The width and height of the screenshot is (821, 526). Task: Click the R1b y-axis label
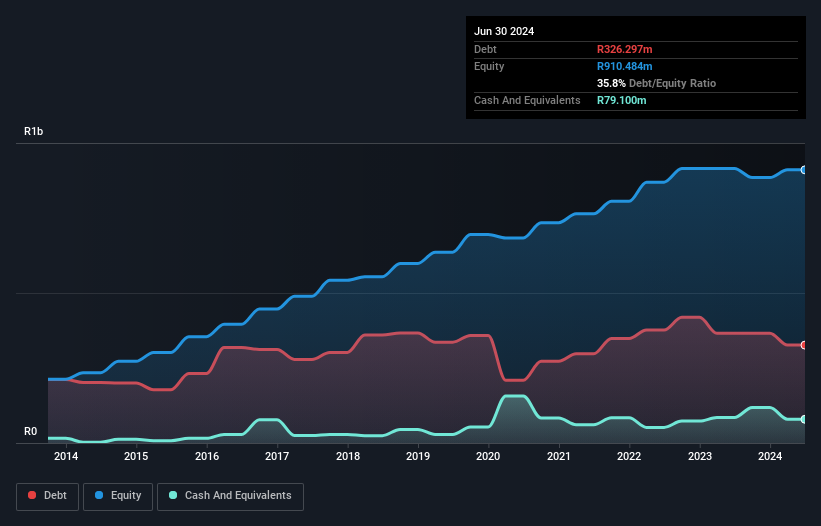click(34, 131)
